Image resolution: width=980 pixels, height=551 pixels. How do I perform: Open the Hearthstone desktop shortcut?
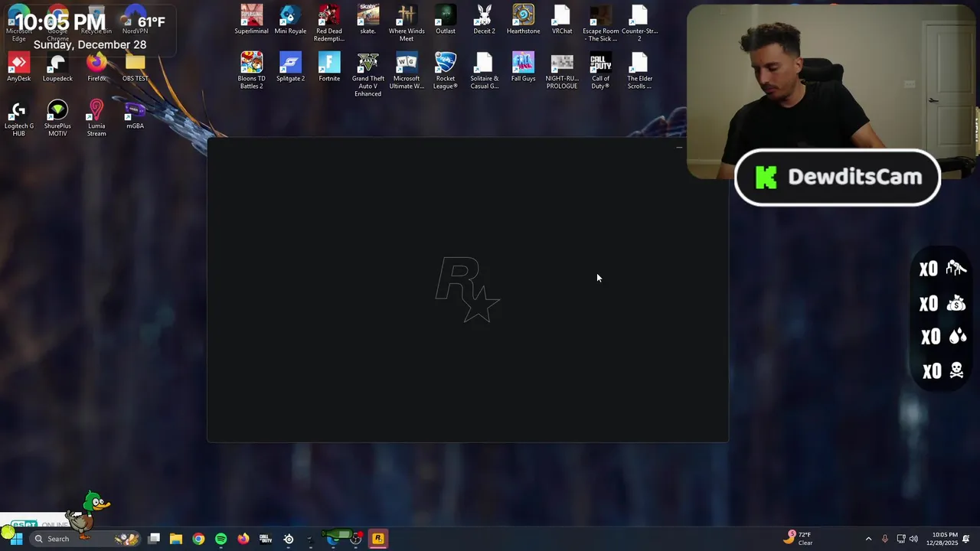(x=523, y=20)
